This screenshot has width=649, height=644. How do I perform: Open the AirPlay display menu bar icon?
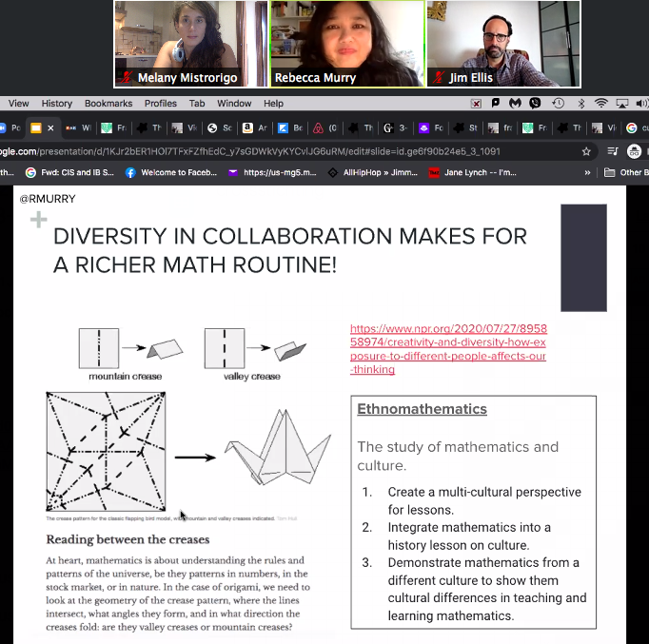[x=622, y=104]
